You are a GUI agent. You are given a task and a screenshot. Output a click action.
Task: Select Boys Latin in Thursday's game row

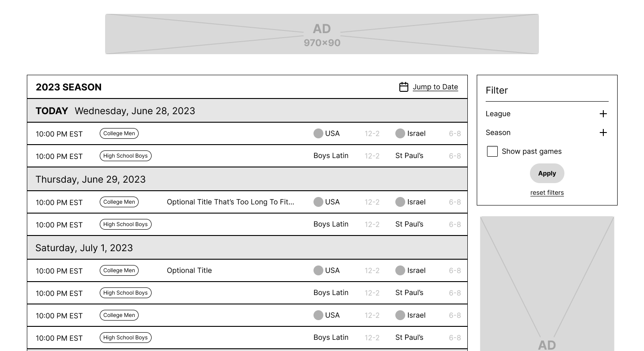(x=331, y=224)
